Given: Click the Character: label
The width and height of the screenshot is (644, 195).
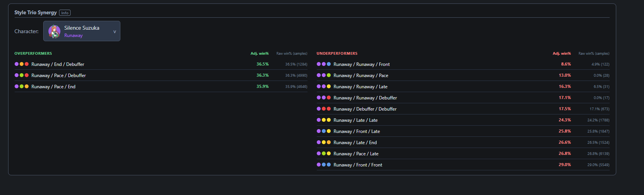Looking at the screenshot, I should pos(27,32).
